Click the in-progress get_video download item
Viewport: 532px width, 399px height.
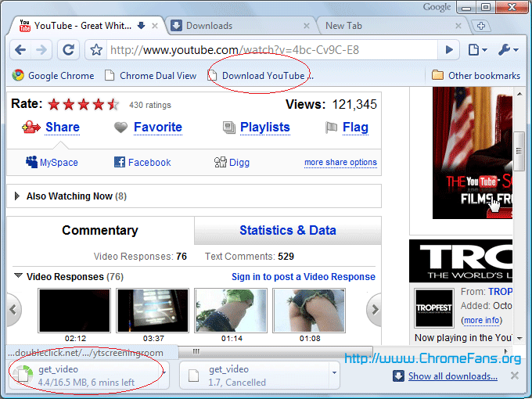click(x=84, y=376)
